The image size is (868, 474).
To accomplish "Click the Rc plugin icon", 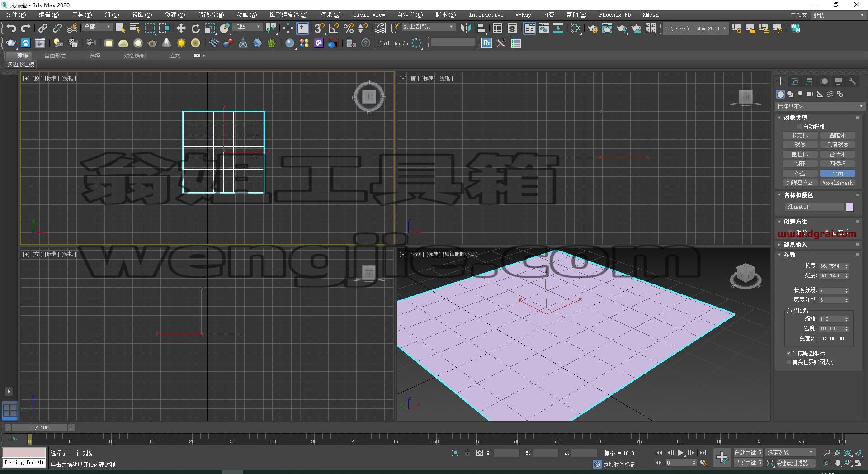I will pyautogui.click(x=486, y=43).
